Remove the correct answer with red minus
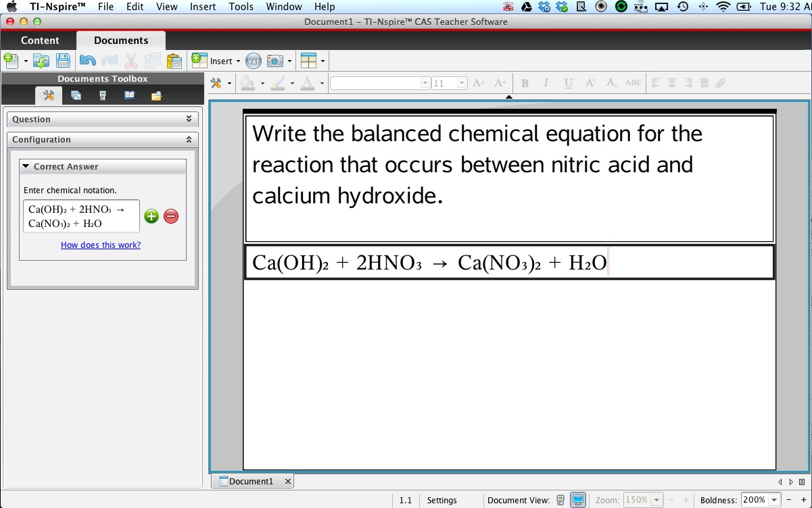The image size is (812, 508). tap(171, 216)
